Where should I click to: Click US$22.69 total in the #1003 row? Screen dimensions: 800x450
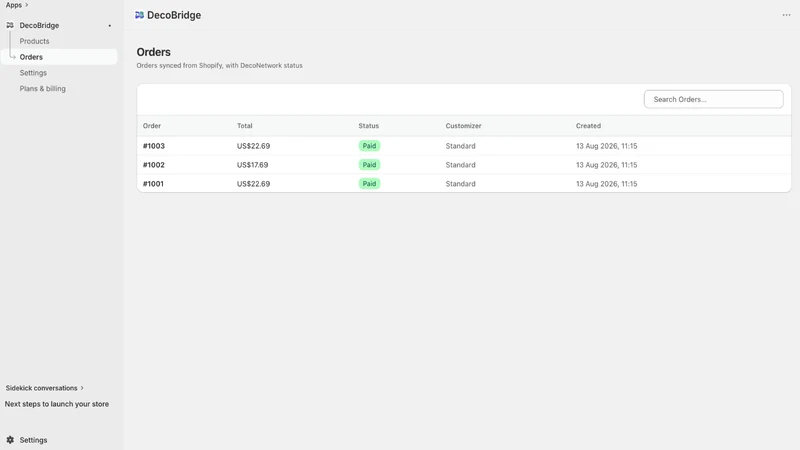pos(253,146)
